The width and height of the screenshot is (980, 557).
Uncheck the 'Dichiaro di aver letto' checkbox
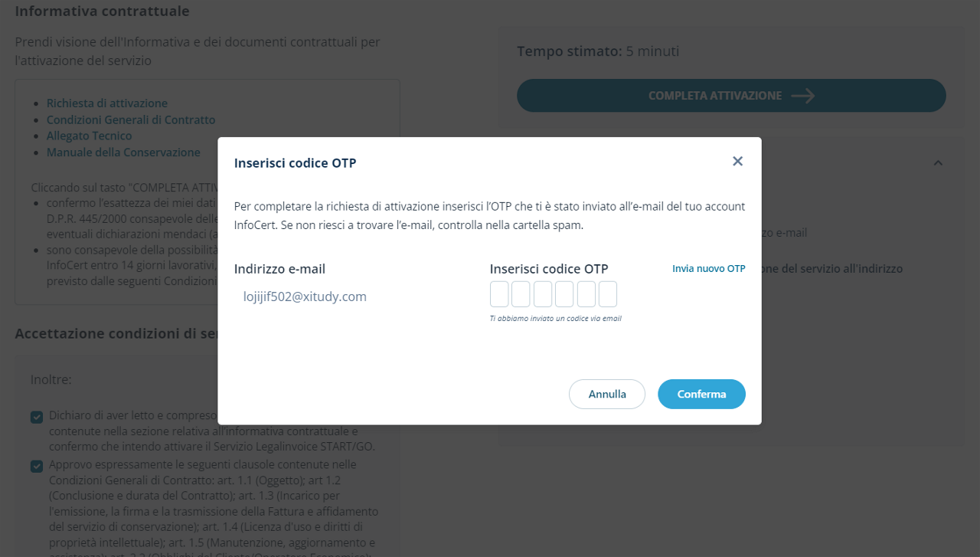coord(37,417)
